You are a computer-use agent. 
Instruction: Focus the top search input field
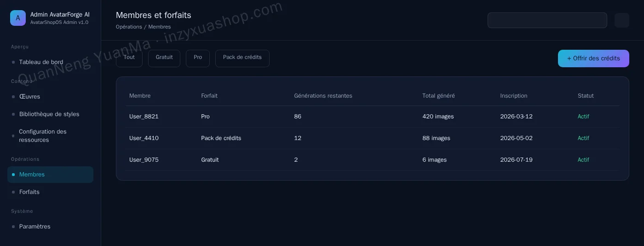[547, 20]
